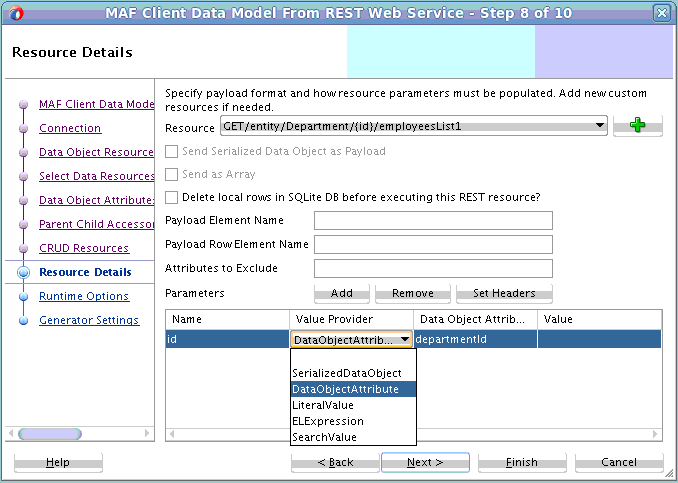Click the Connection step bullet icon

(23, 128)
